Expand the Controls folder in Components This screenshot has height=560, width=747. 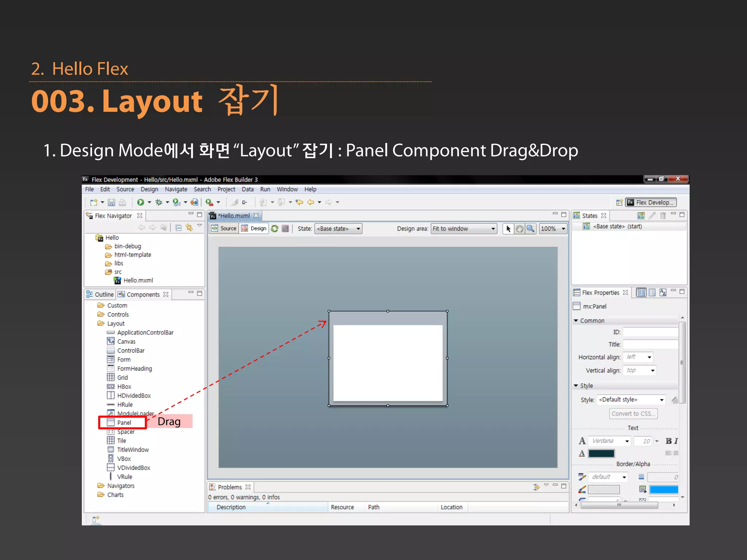117,314
